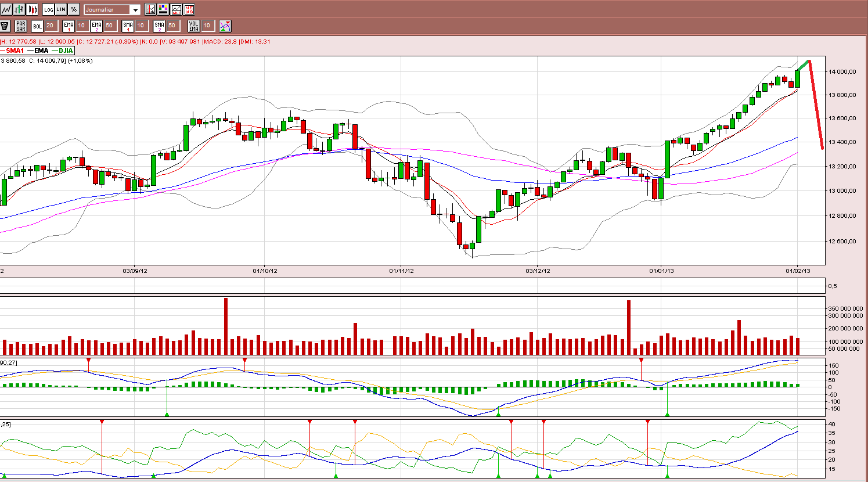Click the 14 000,00 price axis label
The image size is (868, 482).
click(842, 71)
